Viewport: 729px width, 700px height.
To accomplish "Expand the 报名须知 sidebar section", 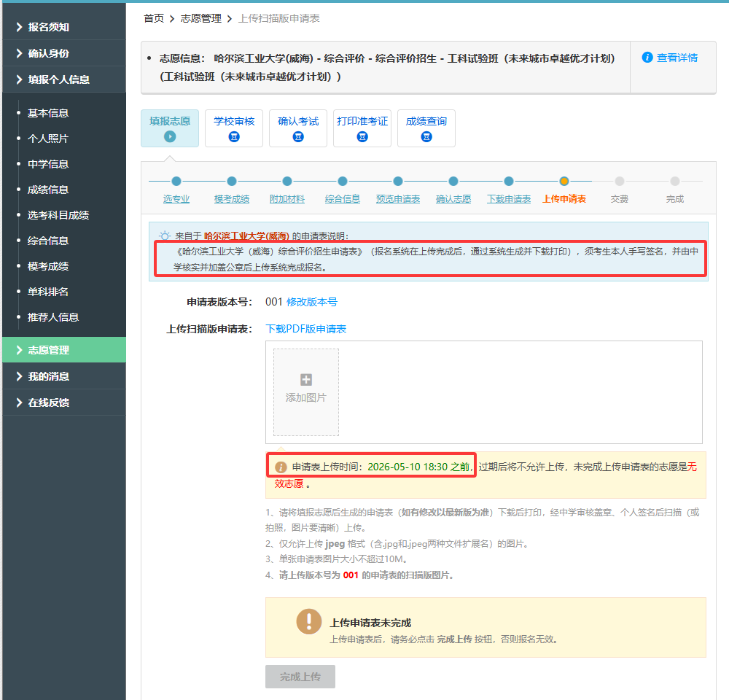I will [64, 27].
